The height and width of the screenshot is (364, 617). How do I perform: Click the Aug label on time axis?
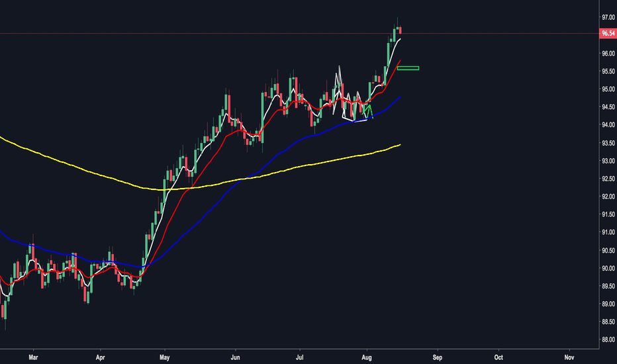(x=367, y=357)
